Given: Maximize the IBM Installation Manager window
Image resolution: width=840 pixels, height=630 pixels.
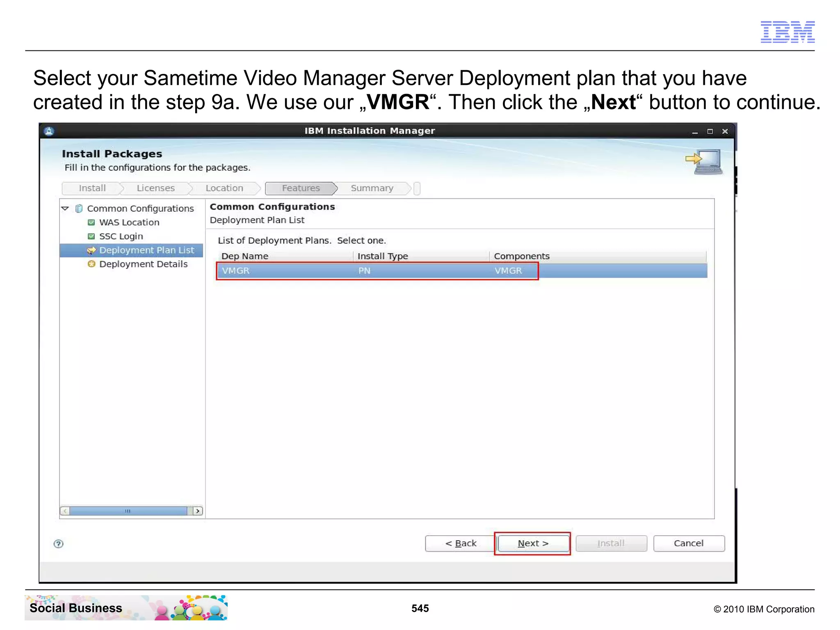Looking at the screenshot, I should click(x=710, y=132).
